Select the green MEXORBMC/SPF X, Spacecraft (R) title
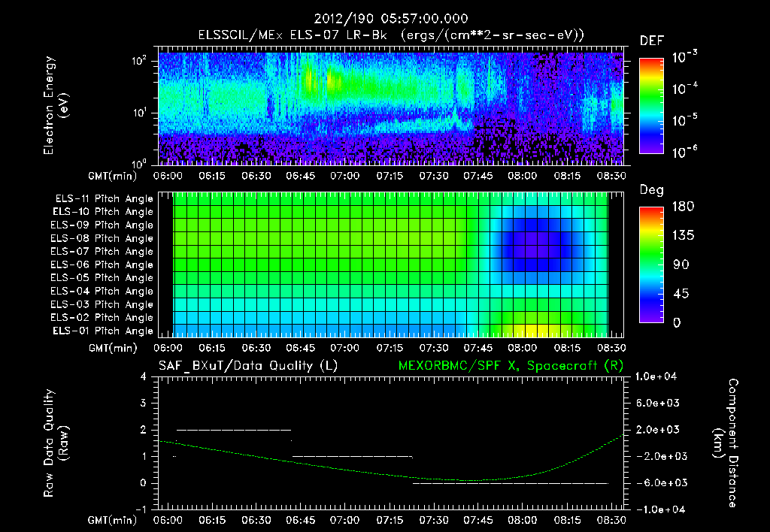This screenshot has width=770, height=532. tap(511, 366)
